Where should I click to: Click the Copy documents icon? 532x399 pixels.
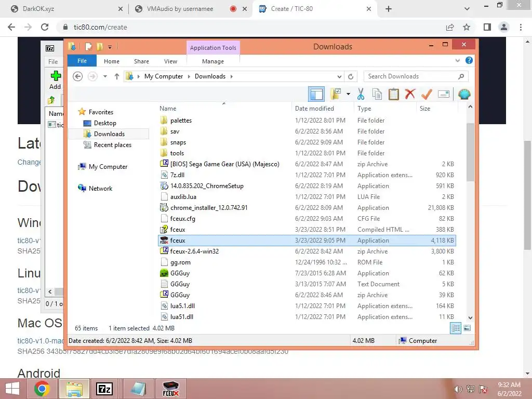coord(377,94)
